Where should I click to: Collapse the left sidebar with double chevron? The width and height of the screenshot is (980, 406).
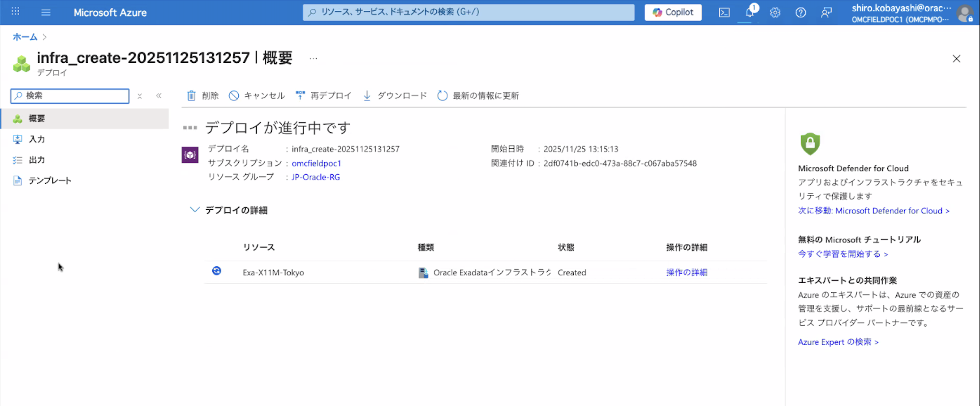coord(159,95)
